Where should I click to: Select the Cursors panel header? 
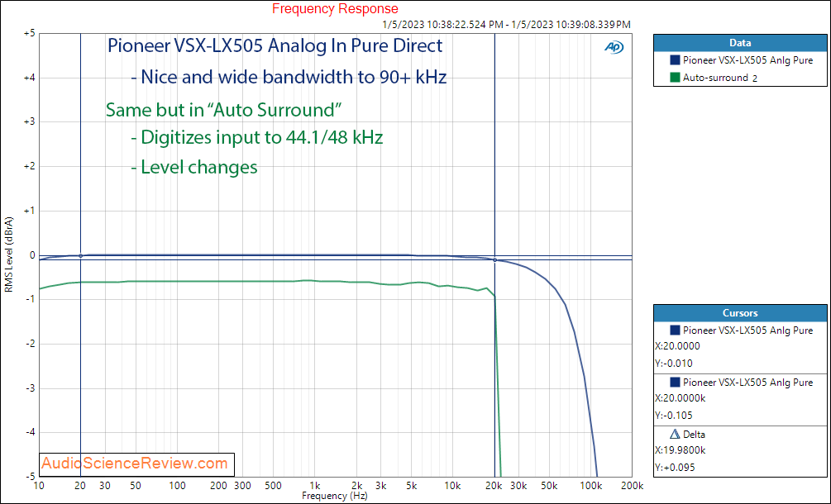pos(740,313)
